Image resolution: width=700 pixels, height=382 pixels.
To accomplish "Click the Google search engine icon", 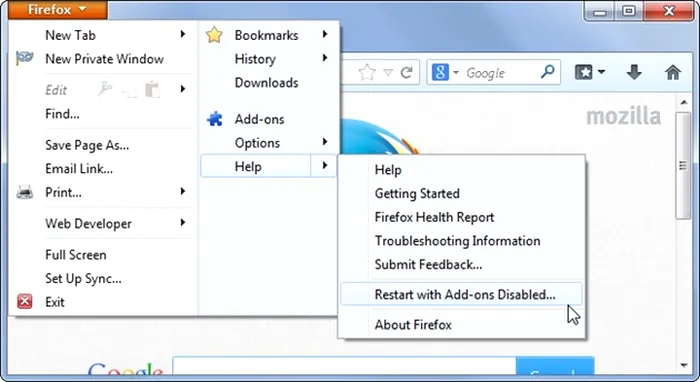I will (x=440, y=72).
